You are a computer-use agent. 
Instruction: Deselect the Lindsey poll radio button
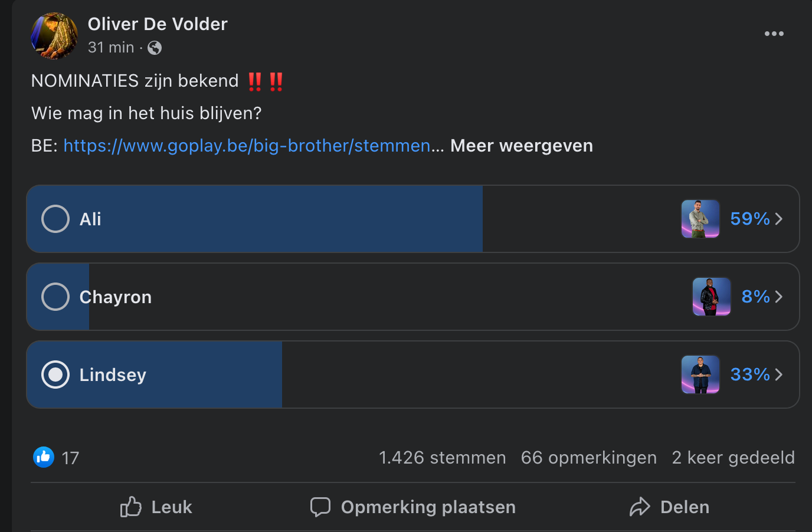point(55,375)
